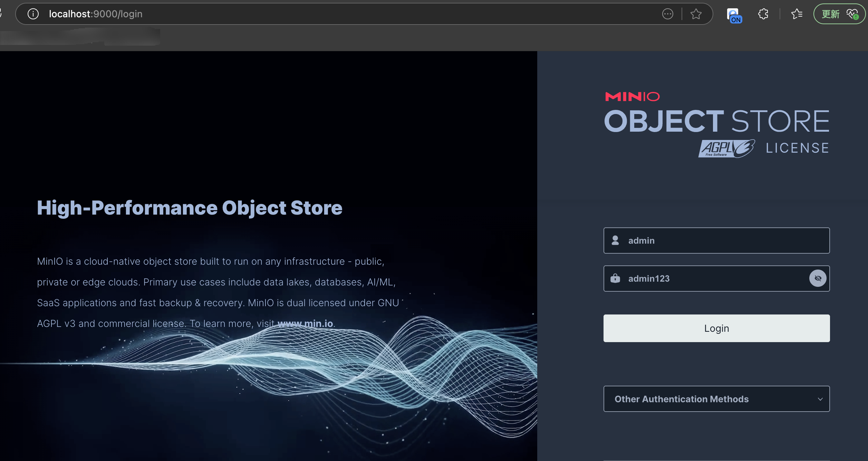This screenshot has width=868, height=461.
Task: Click the blue ON extension icon
Action: (734, 15)
